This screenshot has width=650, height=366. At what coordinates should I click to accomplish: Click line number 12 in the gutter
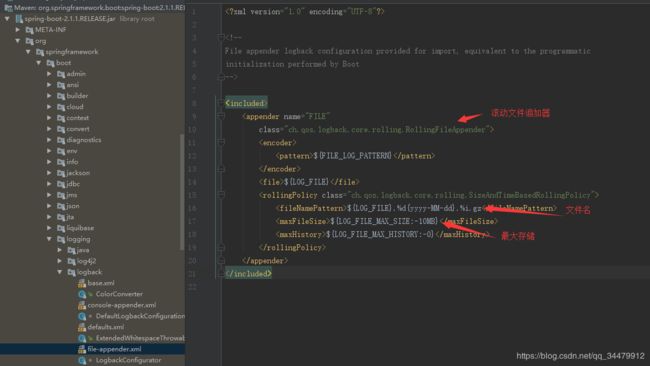192,156
